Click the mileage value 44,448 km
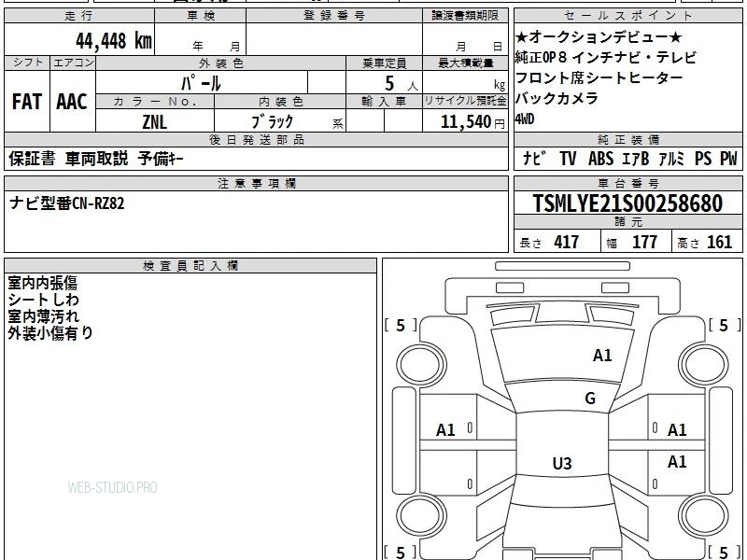 114,40
